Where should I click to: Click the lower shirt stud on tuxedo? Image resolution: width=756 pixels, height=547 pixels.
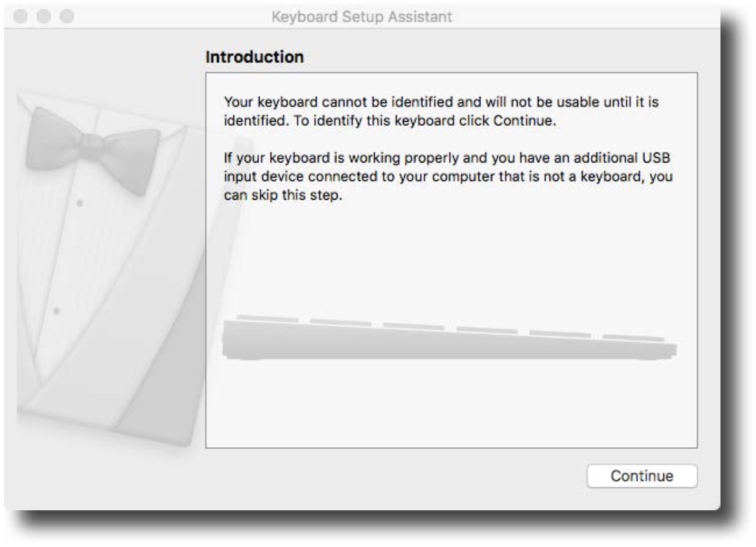pos(56,310)
